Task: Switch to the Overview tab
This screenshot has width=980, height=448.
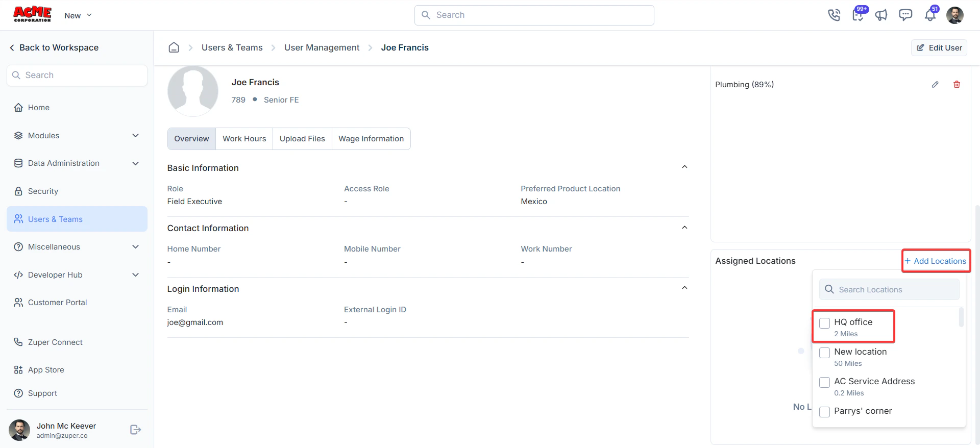Action: [191, 139]
